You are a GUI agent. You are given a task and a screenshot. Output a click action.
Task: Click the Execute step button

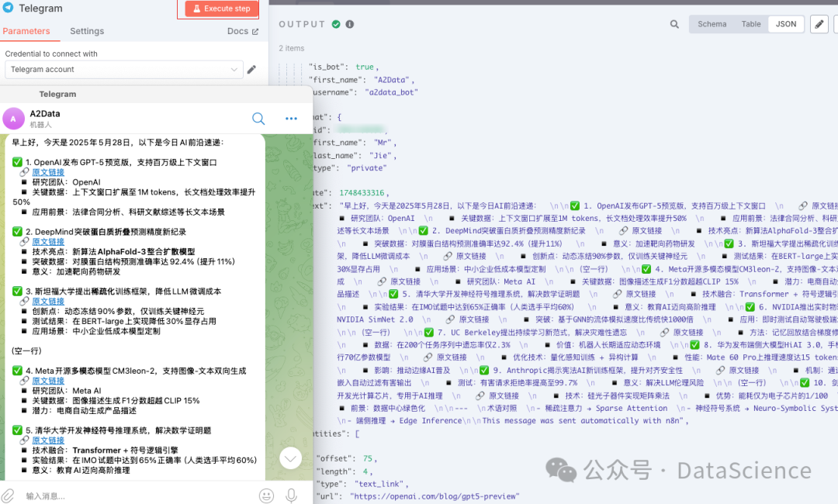coord(221,9)
